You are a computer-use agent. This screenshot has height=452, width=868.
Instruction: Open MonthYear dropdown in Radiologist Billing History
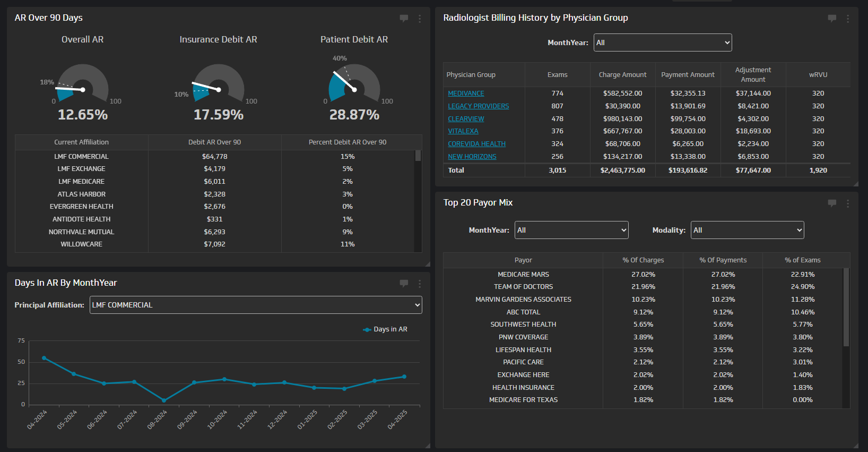coord(663,42)
